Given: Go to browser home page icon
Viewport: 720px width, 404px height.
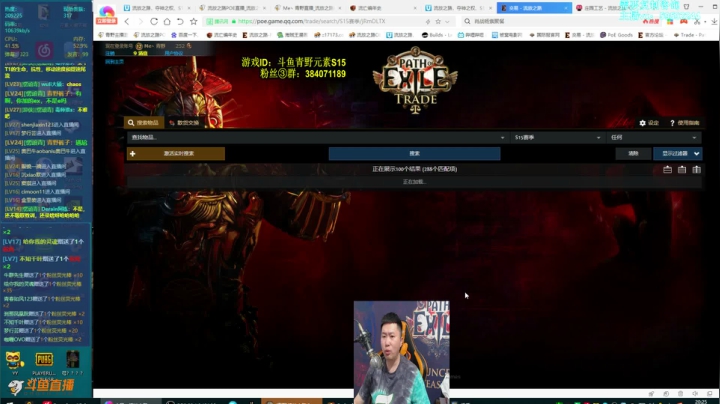Looking at the screenshot, I should [167, 22].
